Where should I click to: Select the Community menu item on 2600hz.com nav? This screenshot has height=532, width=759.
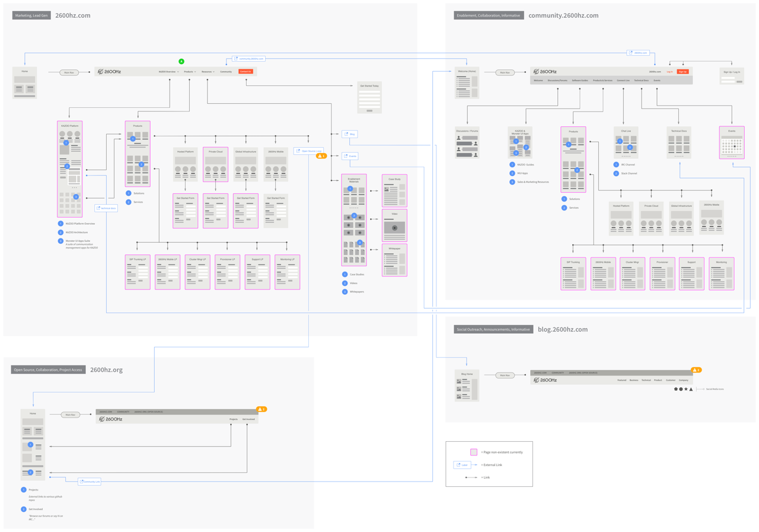tap(226, 71)
